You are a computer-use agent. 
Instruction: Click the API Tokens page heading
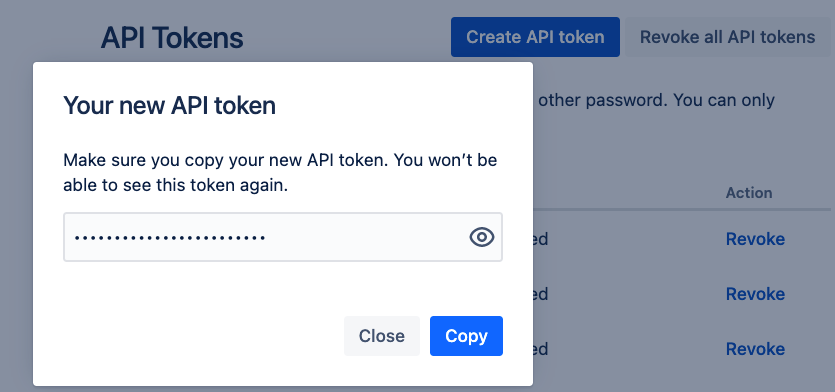(x=172, y=38)
